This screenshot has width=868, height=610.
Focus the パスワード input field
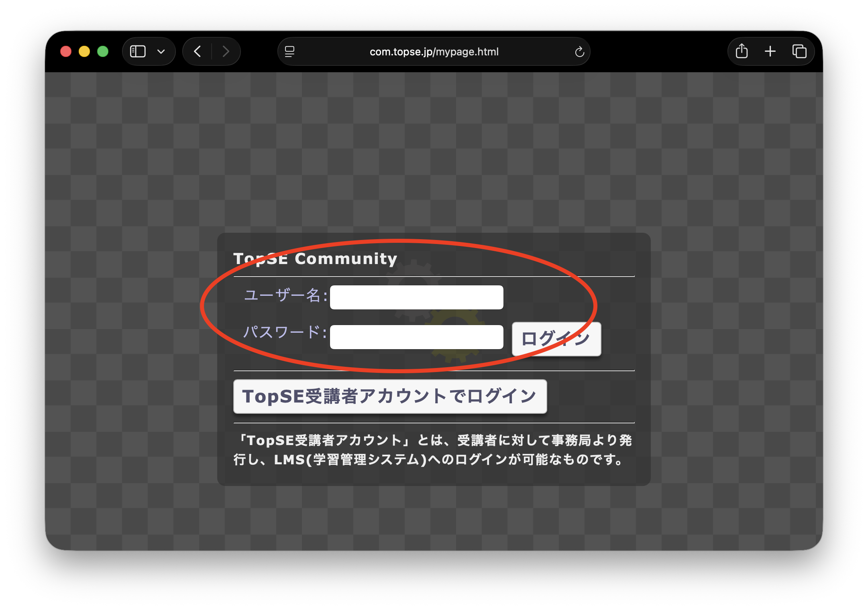pos(416,337)
